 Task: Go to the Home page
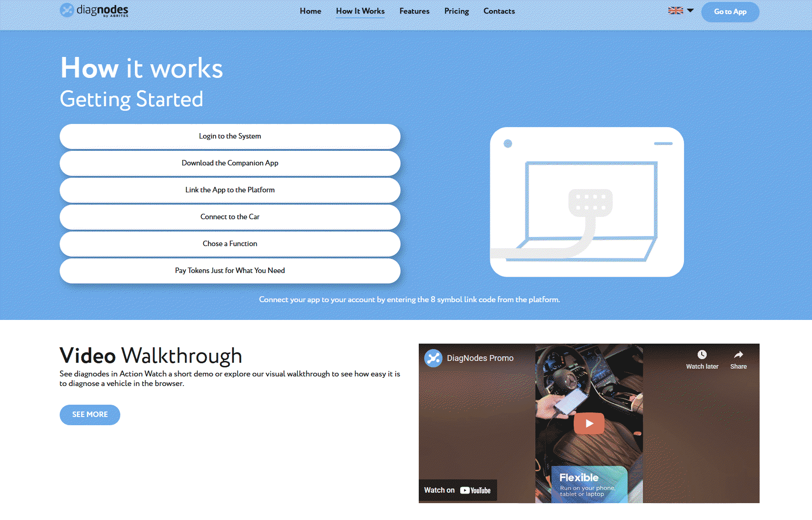[310, 11]
